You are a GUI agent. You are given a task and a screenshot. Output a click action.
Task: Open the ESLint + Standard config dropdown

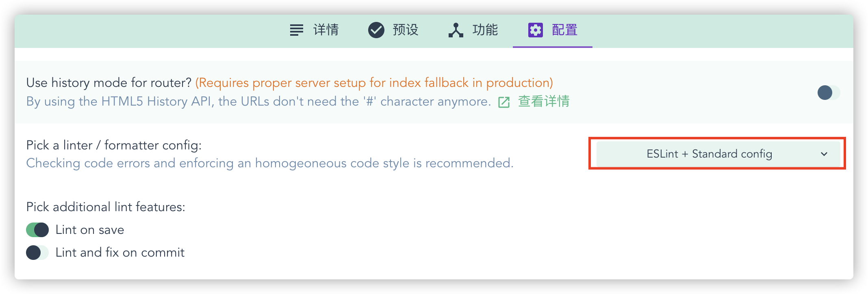coord(718,154)
